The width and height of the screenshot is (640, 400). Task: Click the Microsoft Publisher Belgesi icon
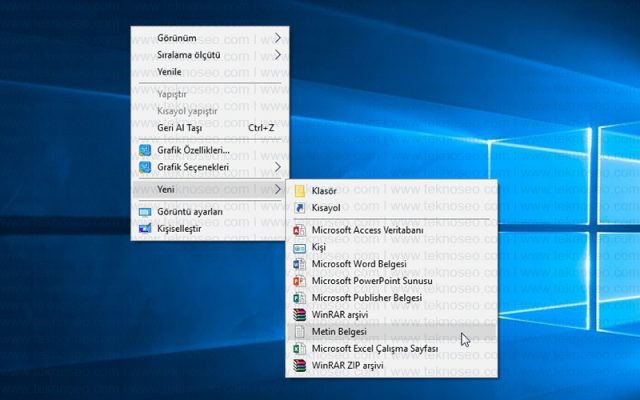[x=300, y=298]
